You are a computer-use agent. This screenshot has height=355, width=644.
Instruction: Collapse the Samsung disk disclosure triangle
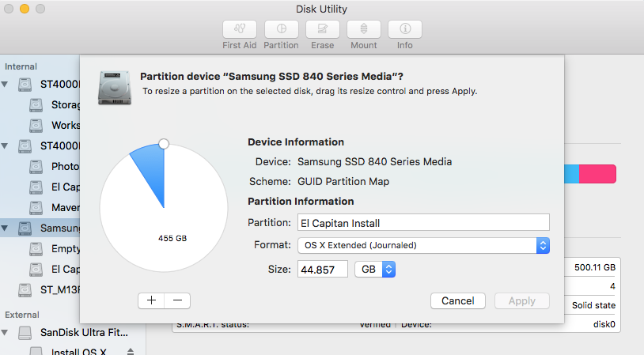point(5,228)
